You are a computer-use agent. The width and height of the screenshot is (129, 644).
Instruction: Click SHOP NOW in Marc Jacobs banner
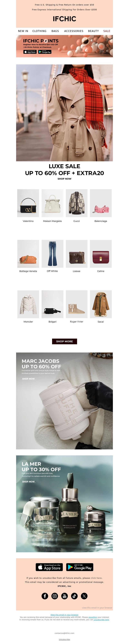[x=28, y=379]
